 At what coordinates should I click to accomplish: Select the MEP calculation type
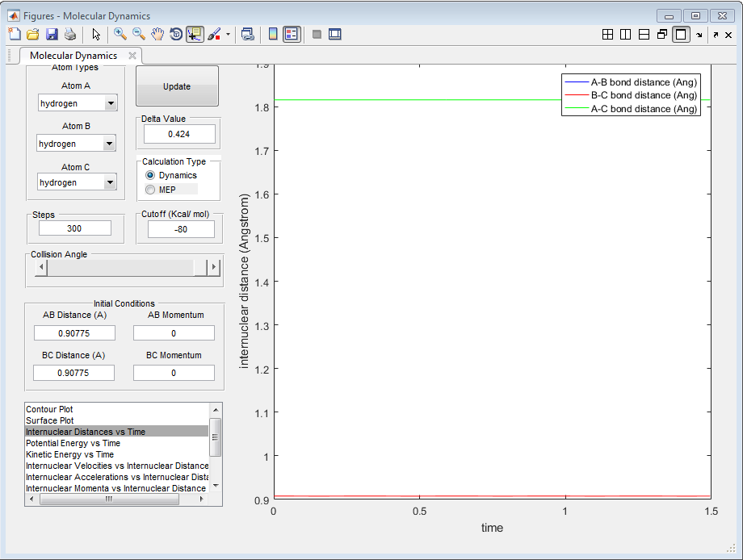tap(150, 190)
